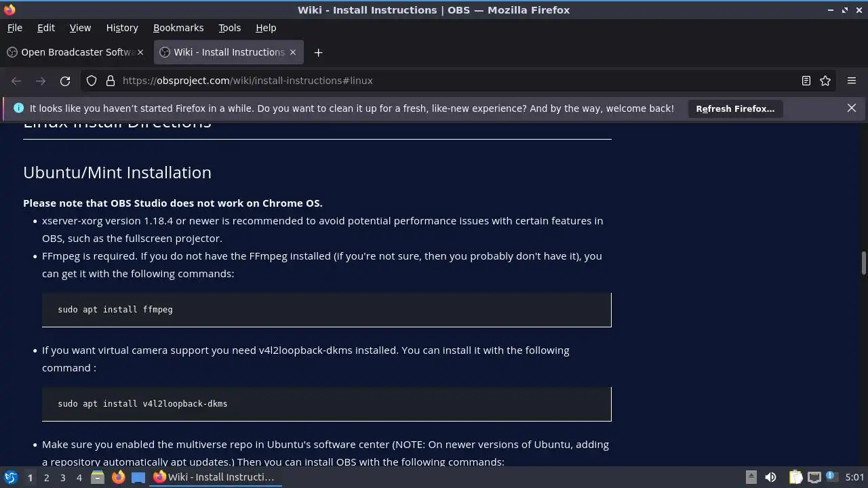Screen dimensions: 868x488
Task: Open the Tools menu
Action: click(x=229, y=28)
